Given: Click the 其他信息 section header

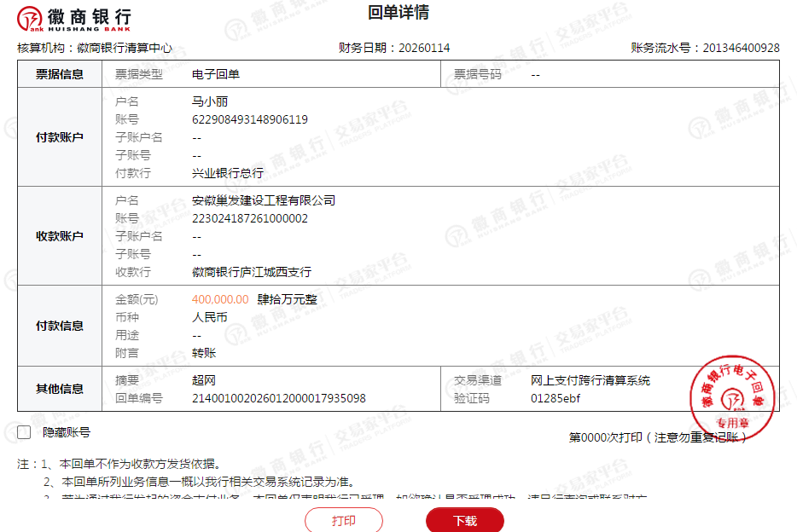Looking at the screenshot, I should click(x=60, y=389).
